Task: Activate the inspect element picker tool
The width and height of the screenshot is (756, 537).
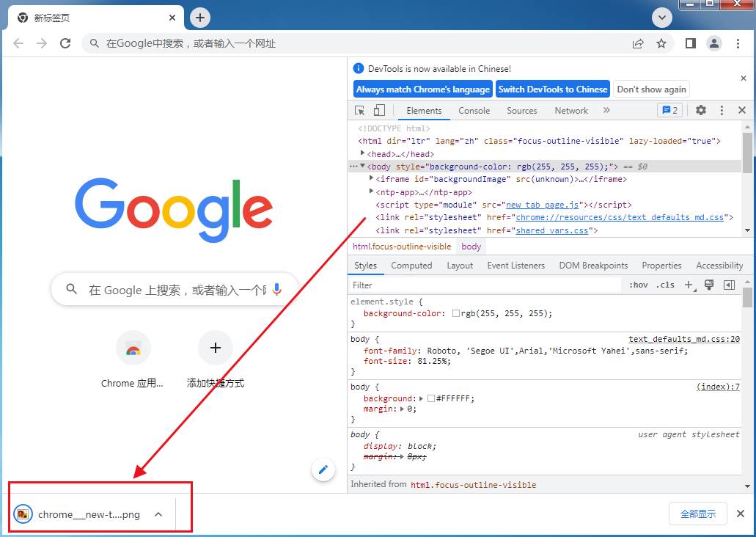Action: 360,111
